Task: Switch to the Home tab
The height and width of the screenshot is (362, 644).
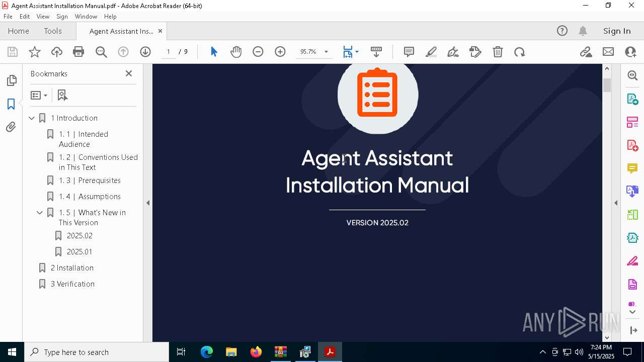Action: click(x=19, y=31)
